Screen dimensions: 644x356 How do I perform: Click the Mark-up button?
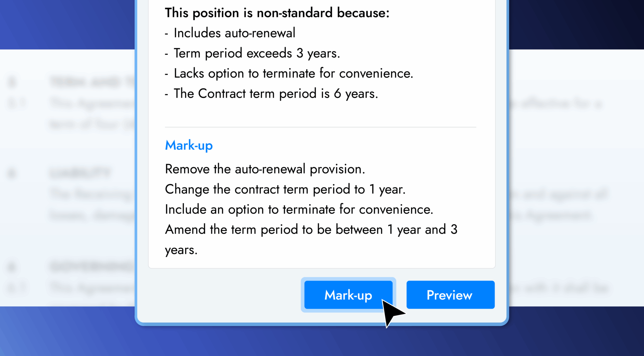point(348,295)
